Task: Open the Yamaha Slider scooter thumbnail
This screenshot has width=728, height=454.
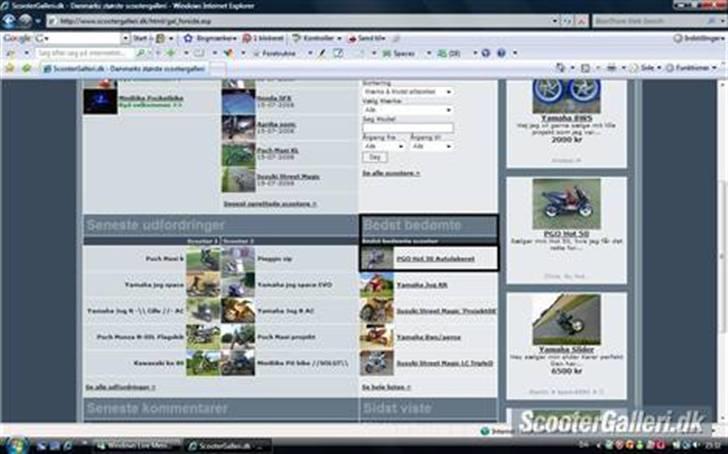Action: pyautogui.click(x=566, y=317)
